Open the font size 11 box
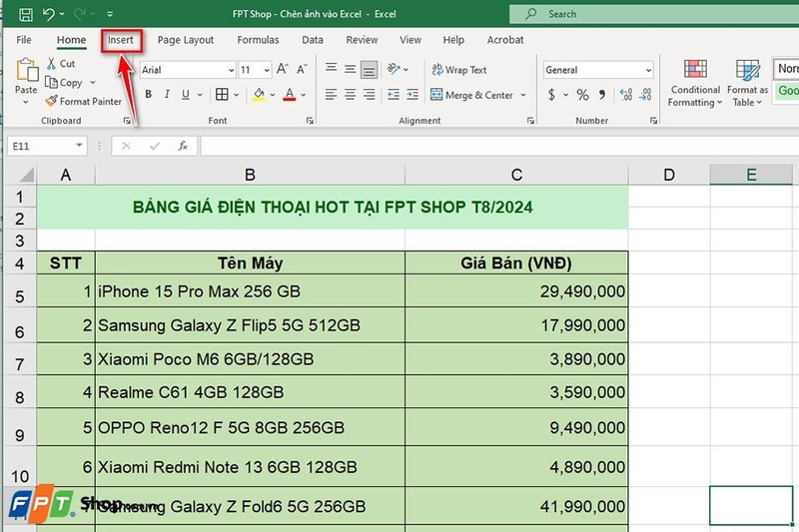Image resolution: width=799 pixels, height=532 pixels. 255,70
